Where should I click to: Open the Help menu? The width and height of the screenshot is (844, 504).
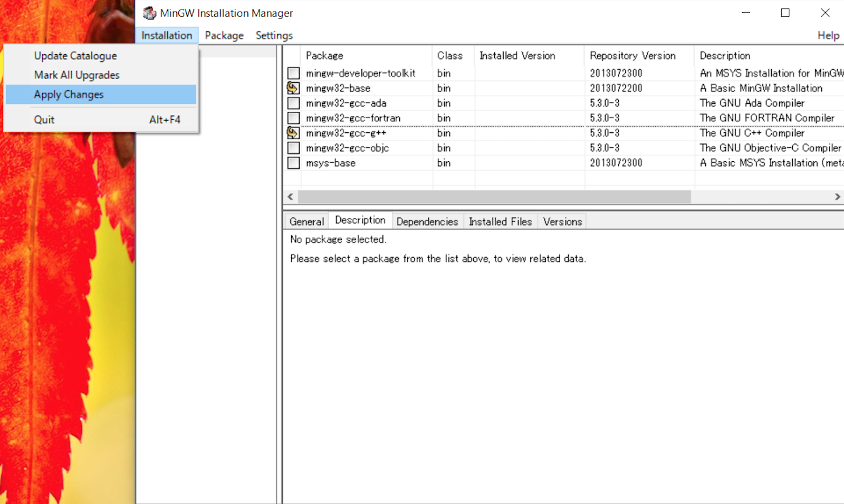point(828,35)
